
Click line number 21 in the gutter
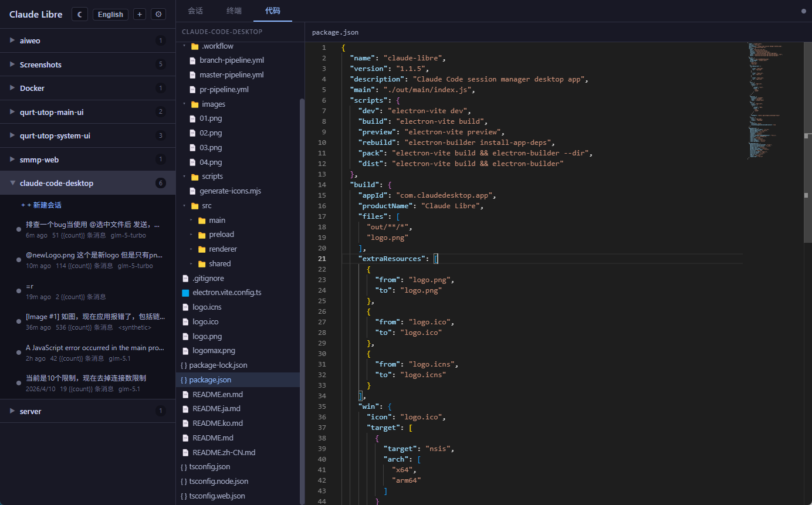click(x=322, y=259)
